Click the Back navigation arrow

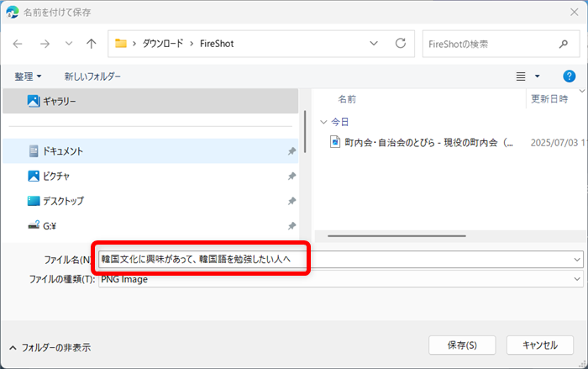coord(18,43)
